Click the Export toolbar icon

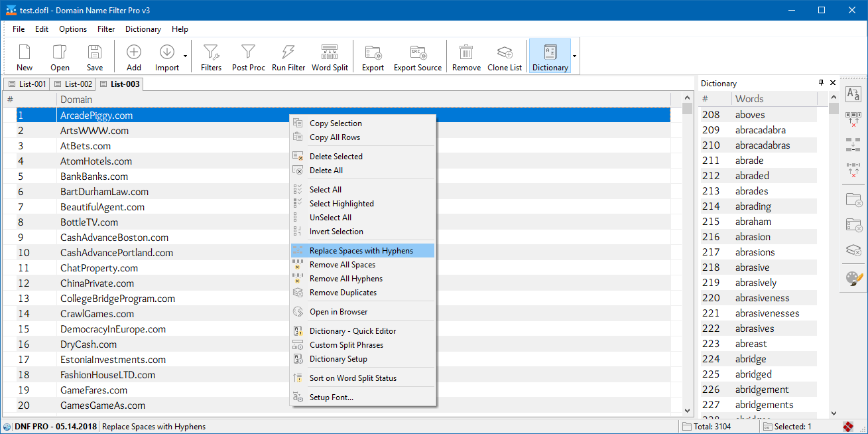373,57
